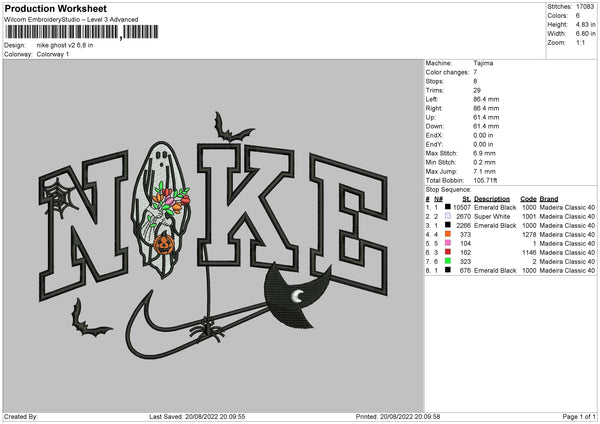The width and height of the screenshot is (600, 424).
Task: Click the flower bouquet held by ghost
Action: click(171, 199)
